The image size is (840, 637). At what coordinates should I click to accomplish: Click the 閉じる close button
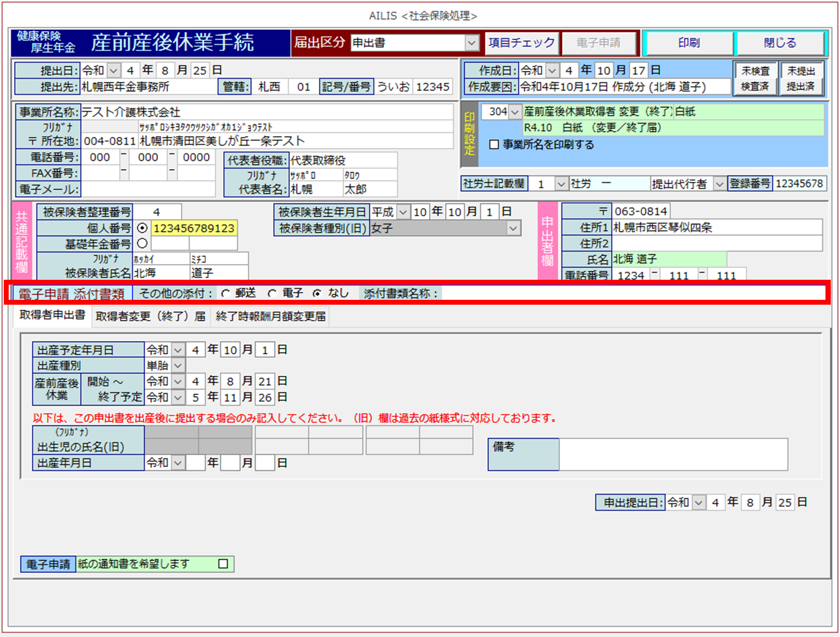pyautogui.click(x=780, y=43)
